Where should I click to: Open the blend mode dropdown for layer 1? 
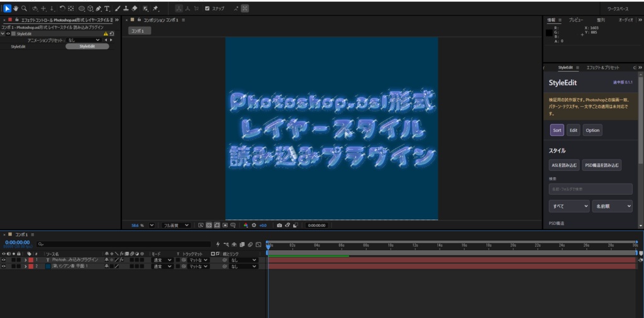162,260
